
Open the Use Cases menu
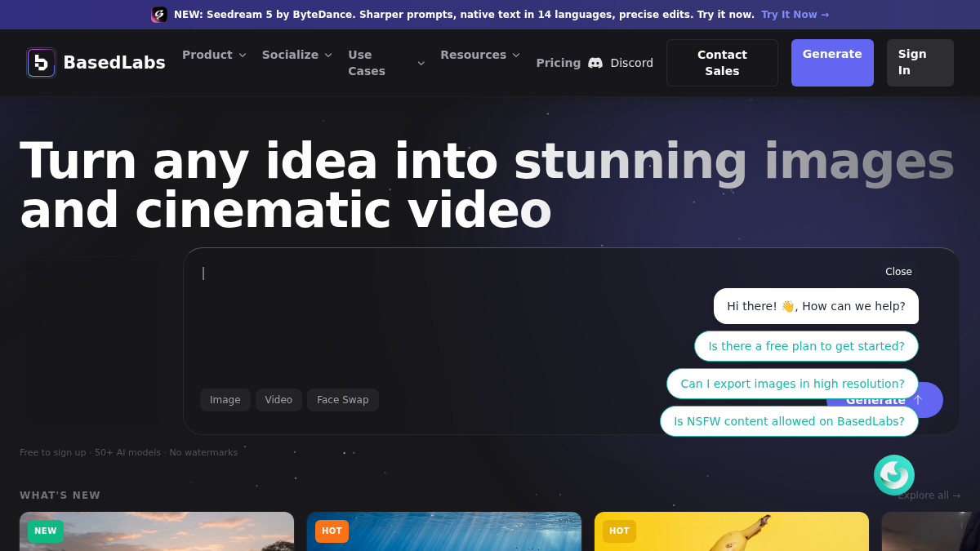tap(387, 63)
